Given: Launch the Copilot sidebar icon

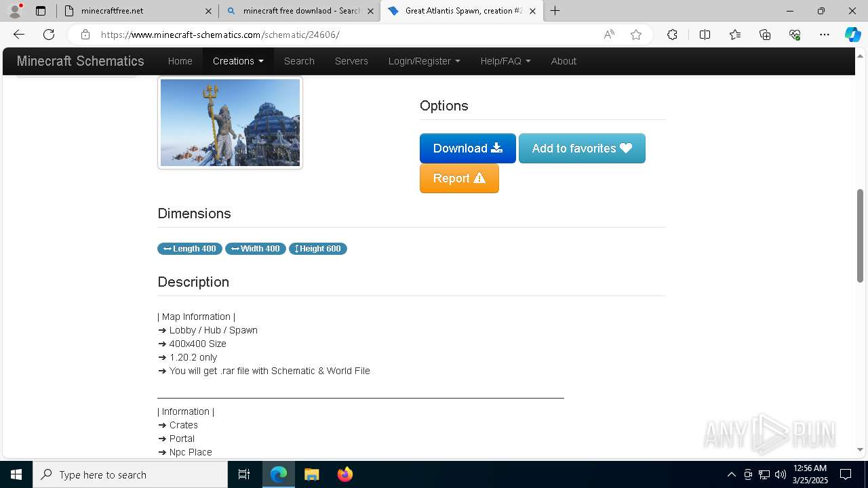Looking at the screenshot, I should point(852,35).
